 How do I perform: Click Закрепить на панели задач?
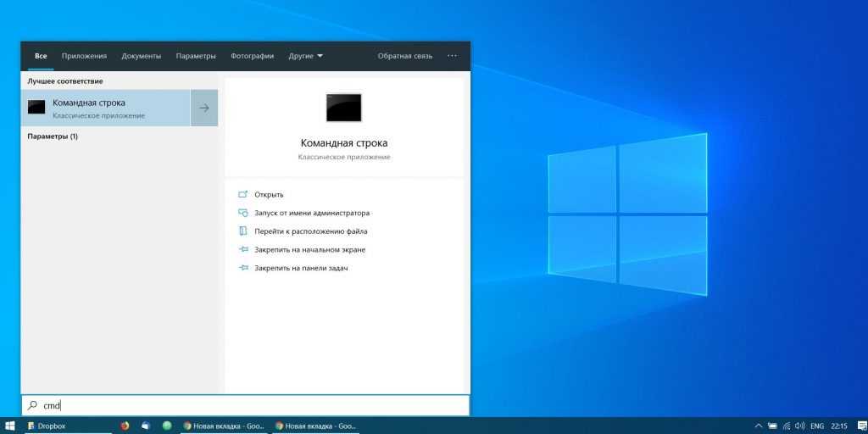click(x=301, y=268)
